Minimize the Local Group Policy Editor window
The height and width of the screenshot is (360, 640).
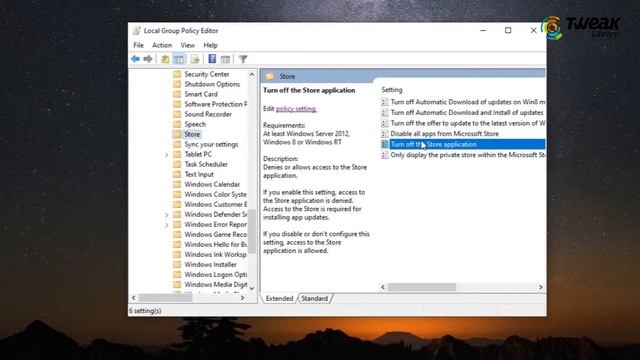coord(483,30)
